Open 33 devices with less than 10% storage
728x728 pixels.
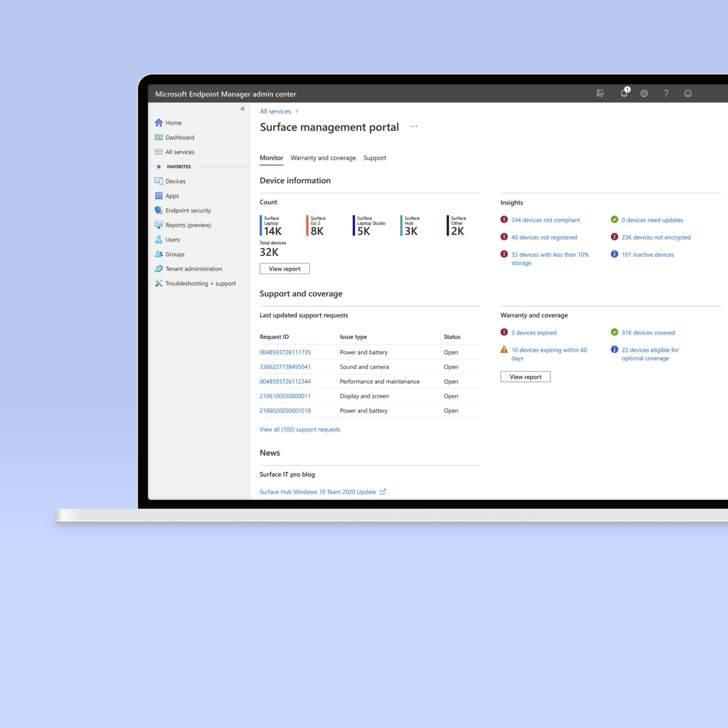tap(550, 259)
